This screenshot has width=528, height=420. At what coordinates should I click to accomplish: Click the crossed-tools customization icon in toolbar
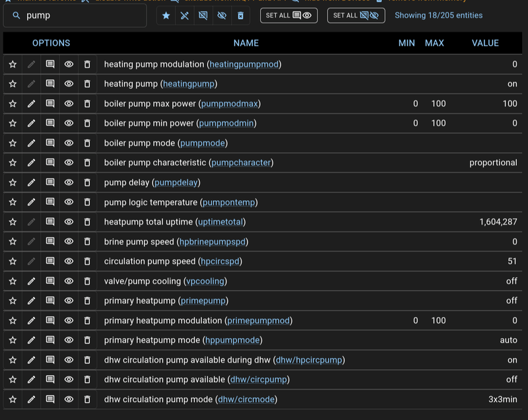click(184, 15)
